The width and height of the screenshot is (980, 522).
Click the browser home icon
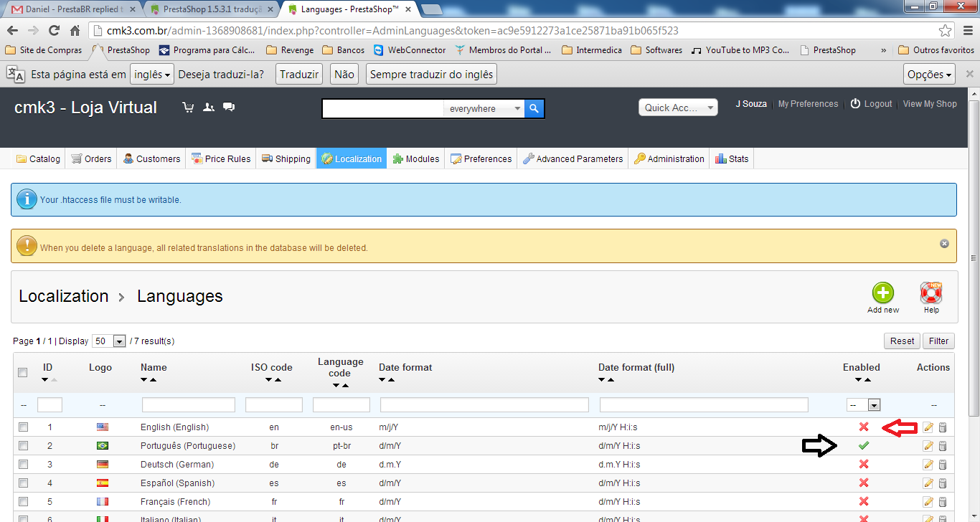point(75,31)
